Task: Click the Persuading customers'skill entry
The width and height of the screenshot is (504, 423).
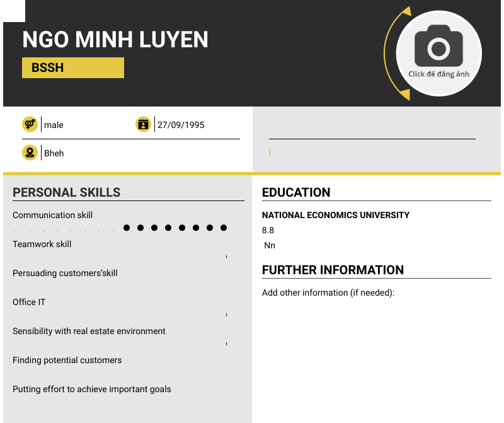Action: [x=65, y=273]
